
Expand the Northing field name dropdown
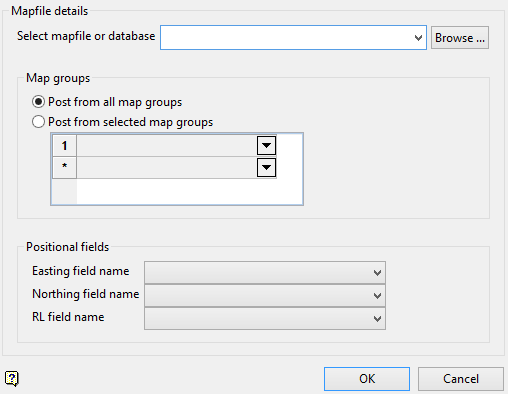click(377, 295)
